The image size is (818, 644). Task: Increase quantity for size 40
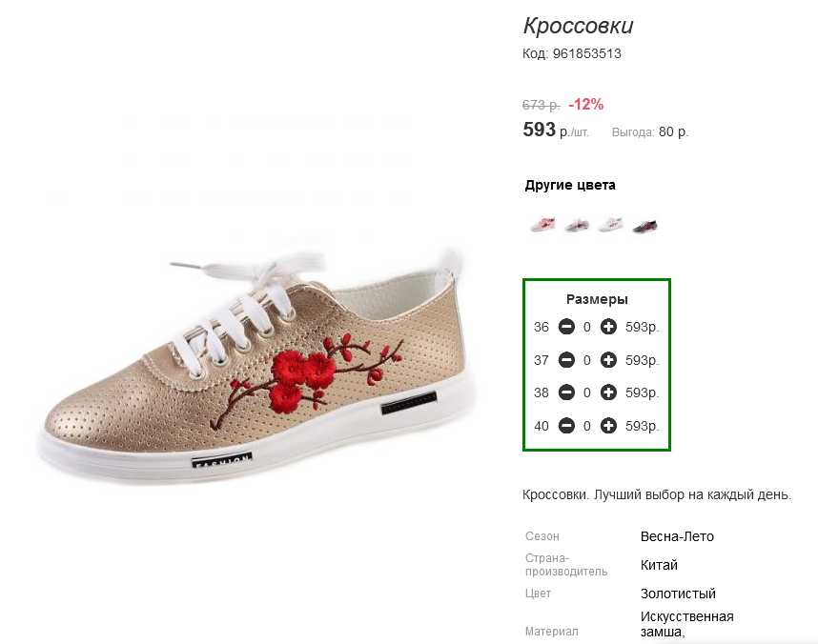[x=608, y=426]
